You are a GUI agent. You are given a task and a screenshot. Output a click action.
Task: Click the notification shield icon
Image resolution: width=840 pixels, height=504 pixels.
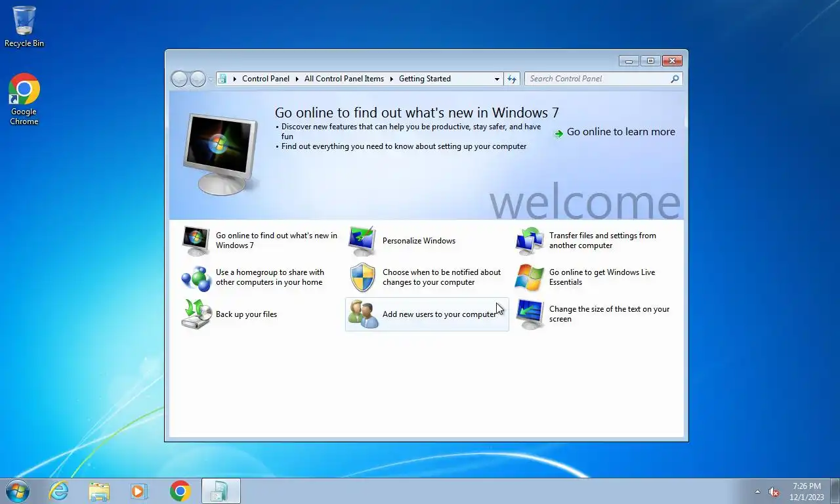click(x=362, y=278)
